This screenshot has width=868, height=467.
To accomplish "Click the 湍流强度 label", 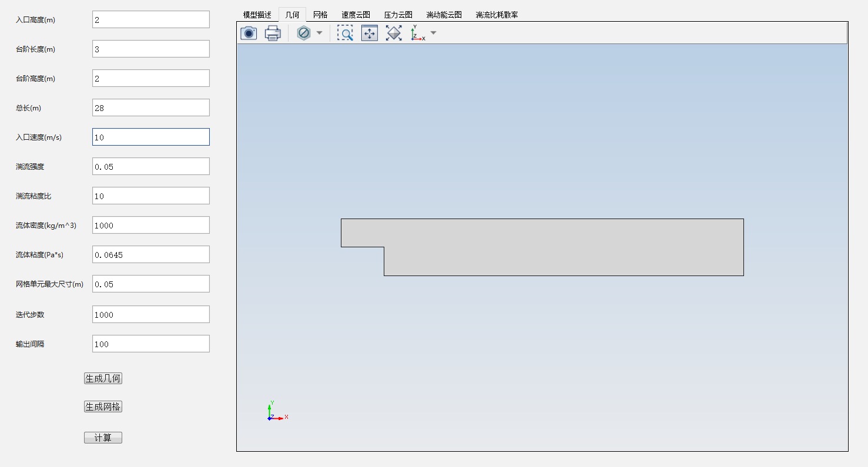I will (30, 167).
